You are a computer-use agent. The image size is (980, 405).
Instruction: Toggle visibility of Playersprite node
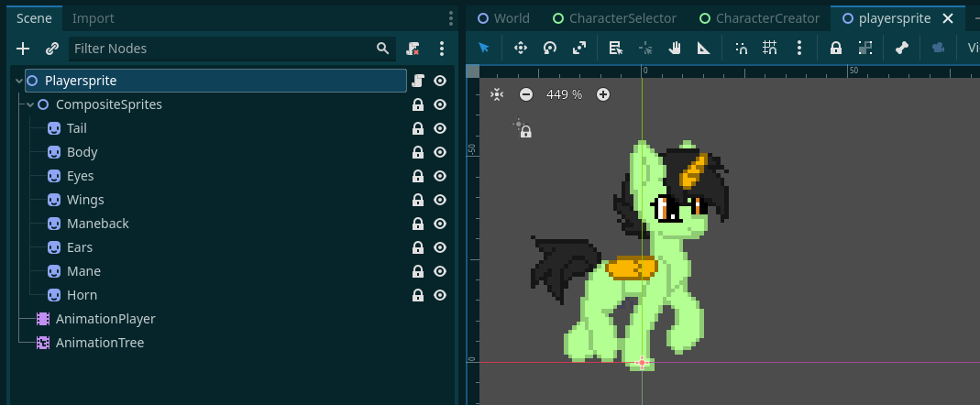coord(440,81)
